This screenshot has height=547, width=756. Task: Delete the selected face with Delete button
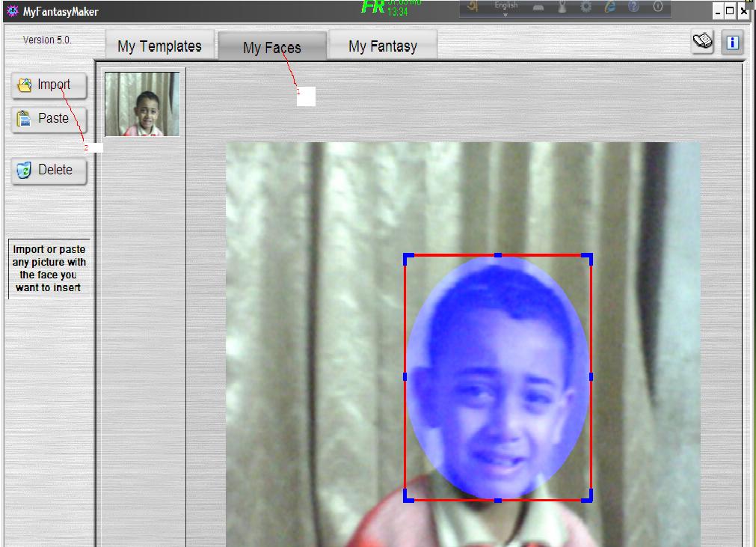(x=49, y=171)
